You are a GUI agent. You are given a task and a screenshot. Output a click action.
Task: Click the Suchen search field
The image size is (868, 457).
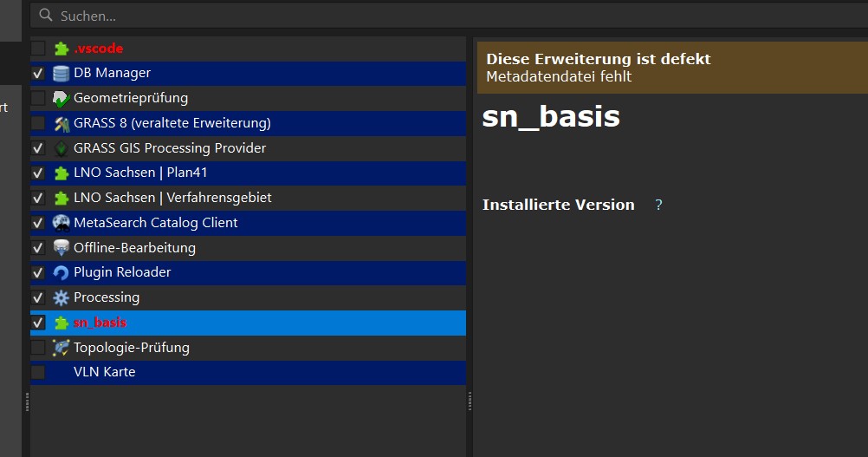tap(433, 16)
